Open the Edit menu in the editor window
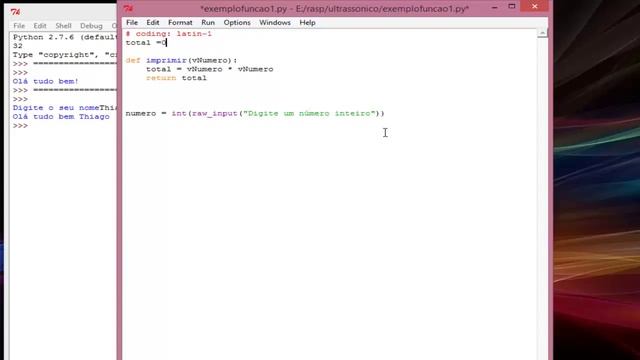The image size is (640, 360). (x=153, y=22)
